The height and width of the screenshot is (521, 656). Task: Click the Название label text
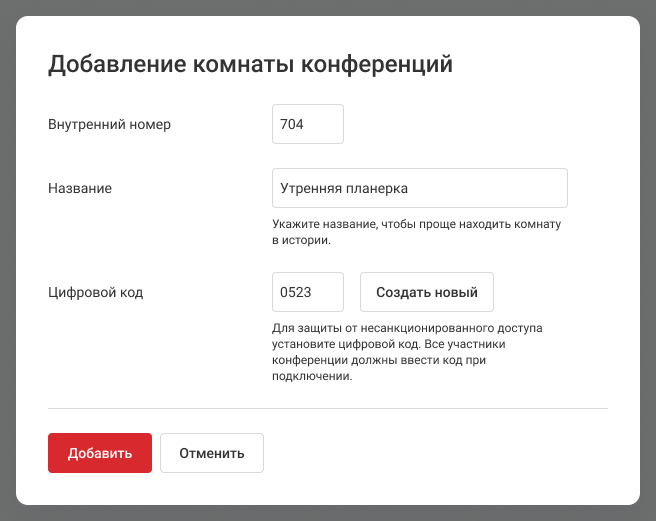pos(79,188)
